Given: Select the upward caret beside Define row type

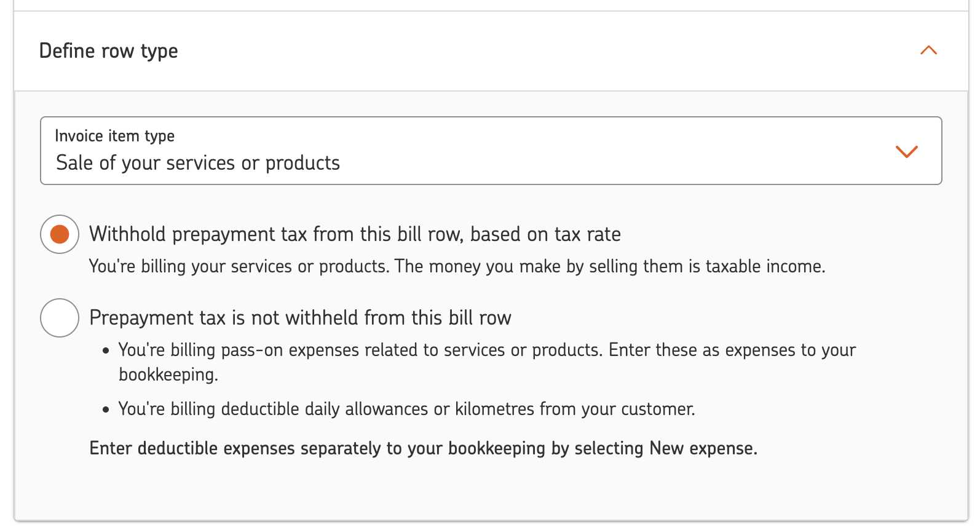Looking at the screenshot, I should pyautogui.click(x=928, y=51).
